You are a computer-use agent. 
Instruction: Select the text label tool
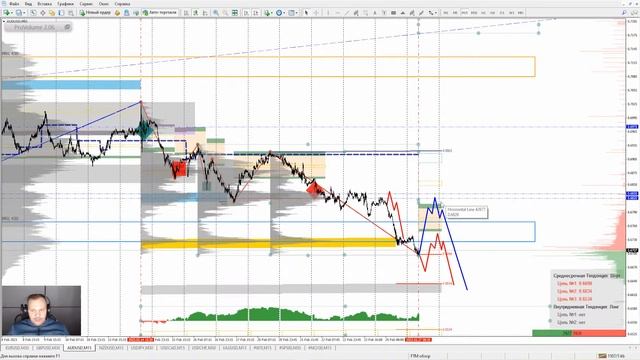click(x=384, y=13)
